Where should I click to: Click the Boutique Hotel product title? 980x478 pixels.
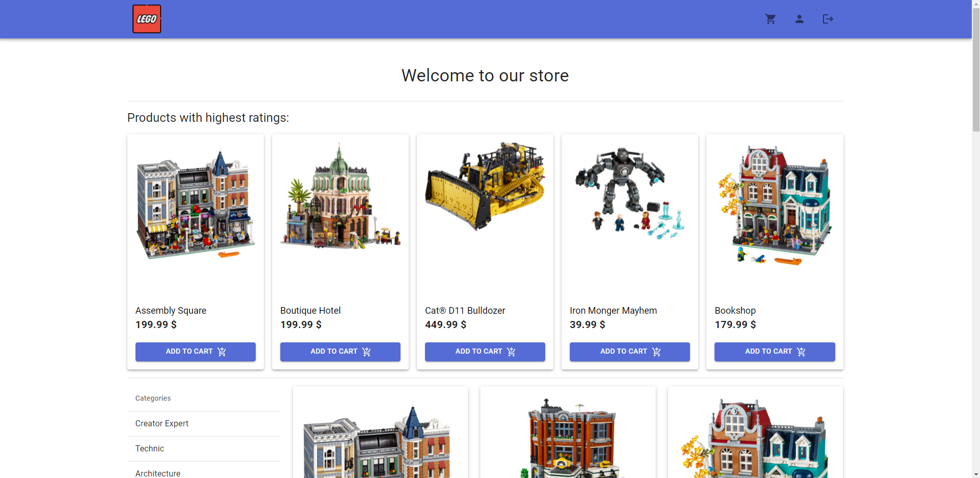coord(310,311)
